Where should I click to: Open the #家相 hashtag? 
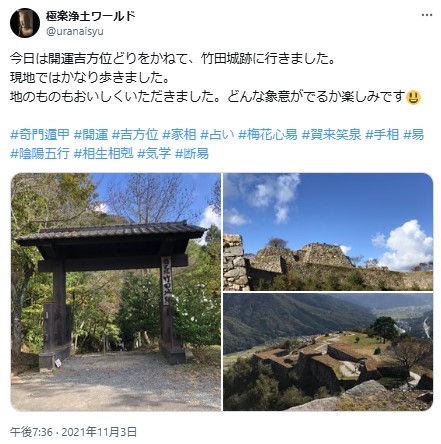click(x=179, y=135)
